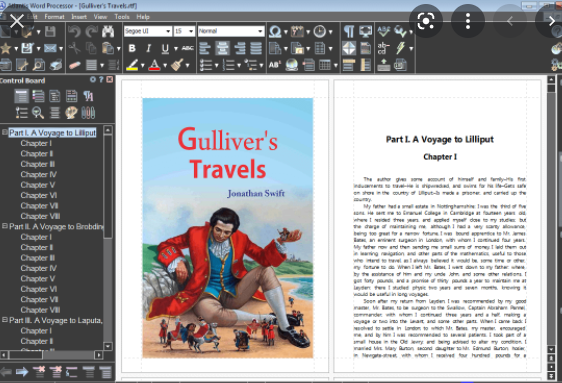Image resolution: width=562 pixels, height=383 pixels.
Task: Open the Insert menu
Action: [79, 17]
